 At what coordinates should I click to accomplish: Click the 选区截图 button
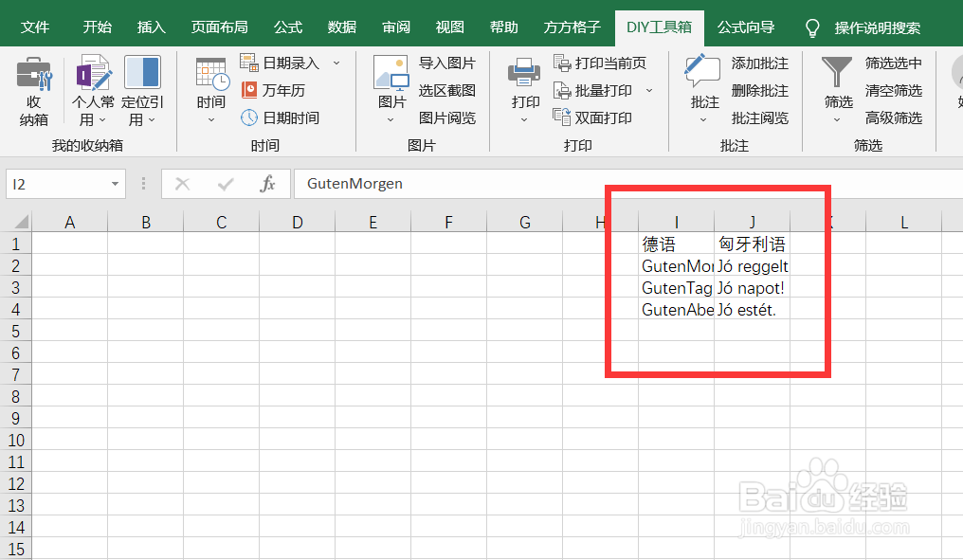(x=447, y=91)
